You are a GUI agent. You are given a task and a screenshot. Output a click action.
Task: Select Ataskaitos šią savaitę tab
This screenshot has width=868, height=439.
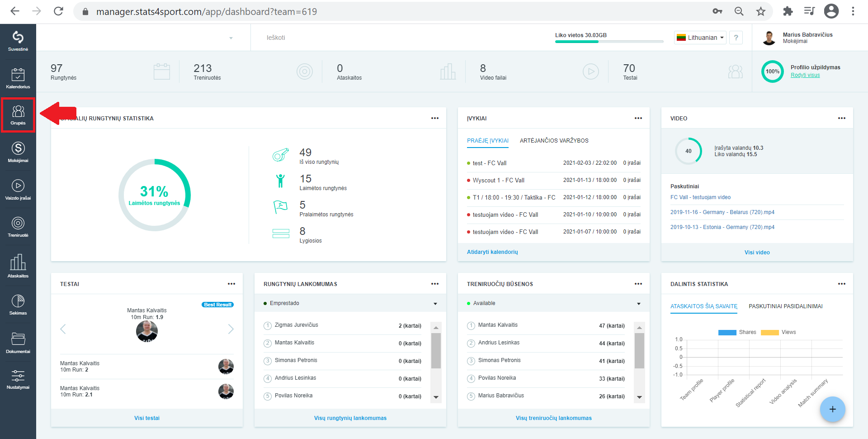pos(704,306)
